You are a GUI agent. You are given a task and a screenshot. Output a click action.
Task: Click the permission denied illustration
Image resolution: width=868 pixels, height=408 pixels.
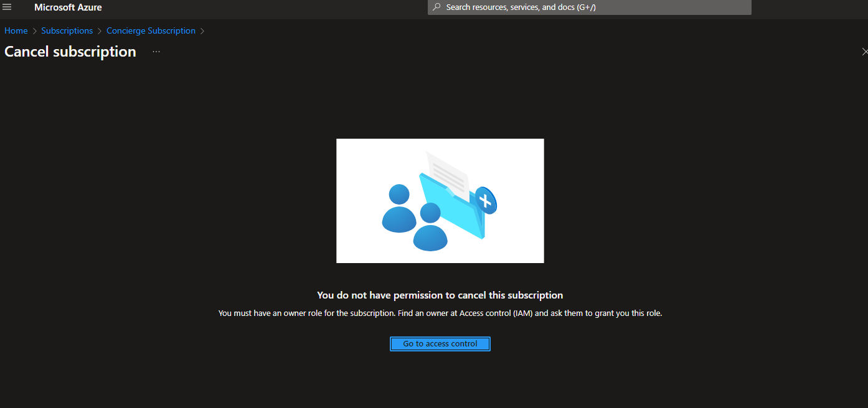440,200
